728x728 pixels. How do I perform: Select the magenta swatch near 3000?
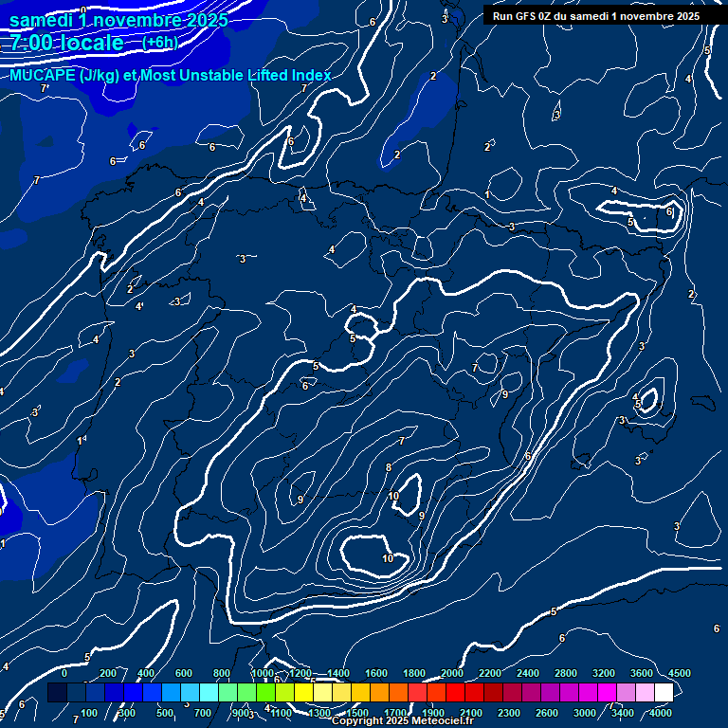(x=588, y=693)
